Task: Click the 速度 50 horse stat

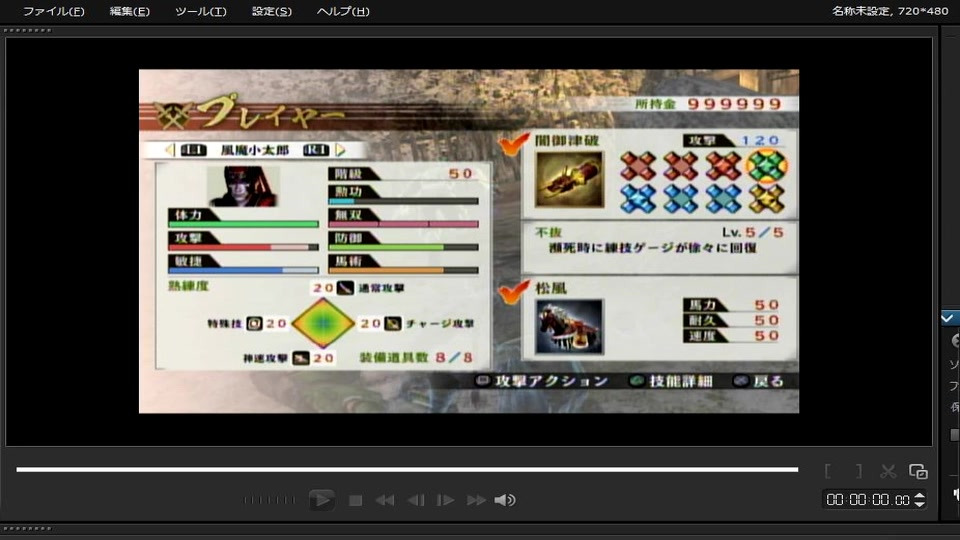Action: pos(732,336)
